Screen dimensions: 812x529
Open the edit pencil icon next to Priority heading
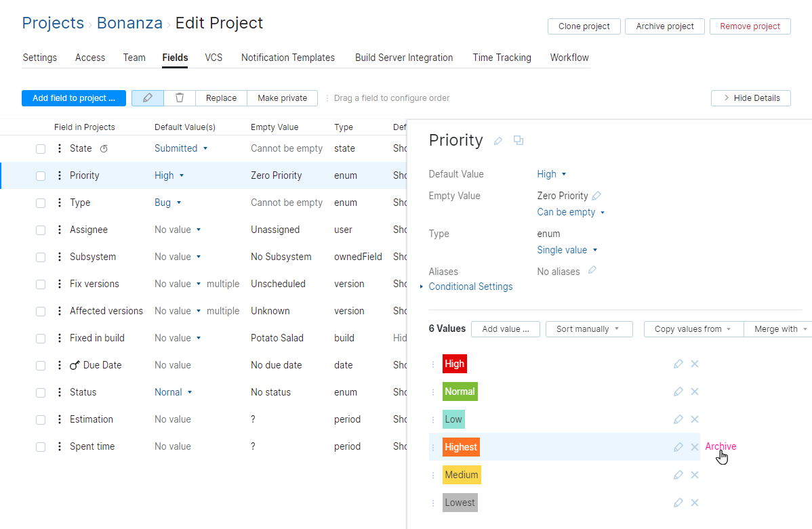(x=498, y=140)
